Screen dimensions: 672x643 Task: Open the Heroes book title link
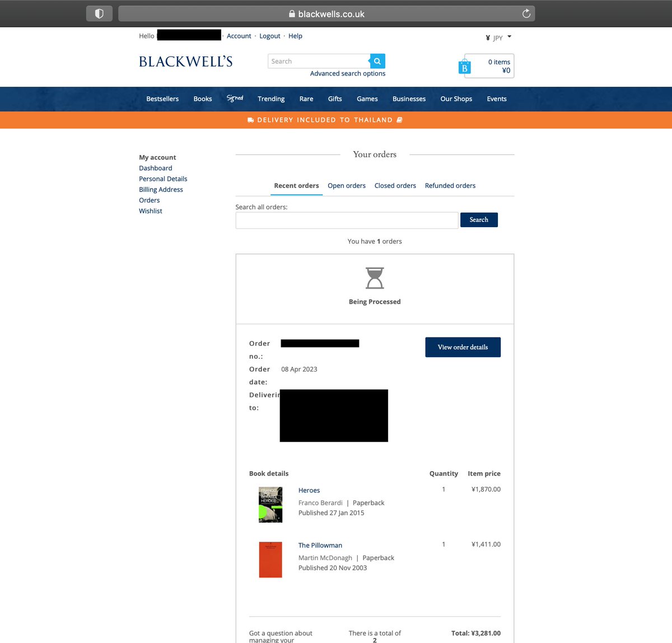click(309, 490)
